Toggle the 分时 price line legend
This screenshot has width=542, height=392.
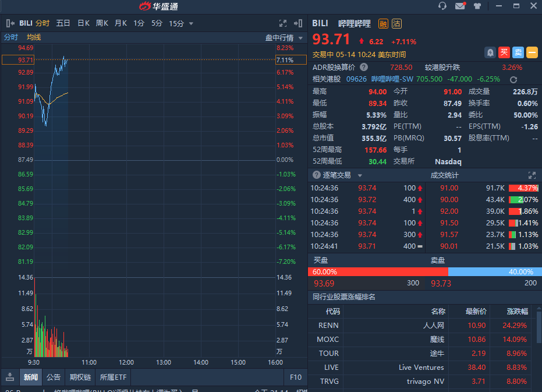tap(10, 37)
